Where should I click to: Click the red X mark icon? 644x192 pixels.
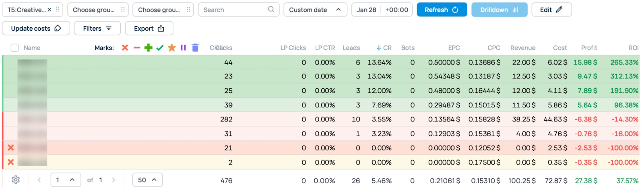125,48
